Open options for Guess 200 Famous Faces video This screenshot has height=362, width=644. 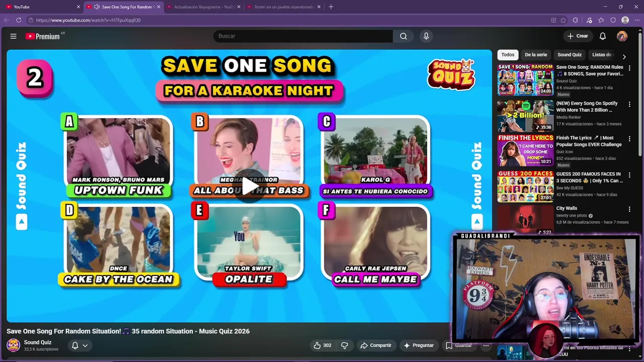click(629, 174)
